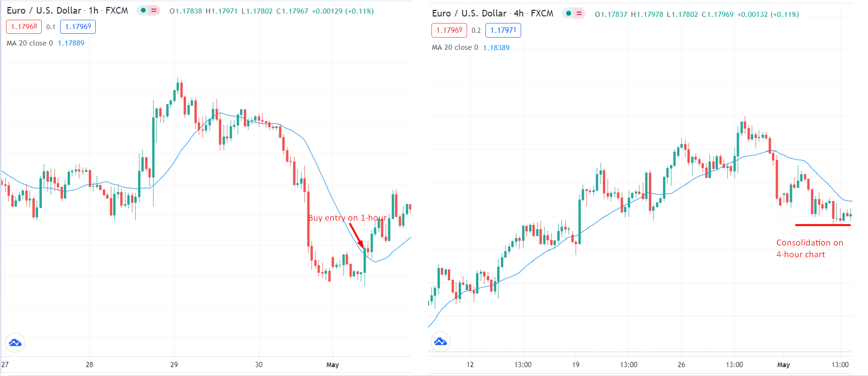
Task: Click the pink approximation icon on 4h chart header
Action: click(x=579, y=14)
